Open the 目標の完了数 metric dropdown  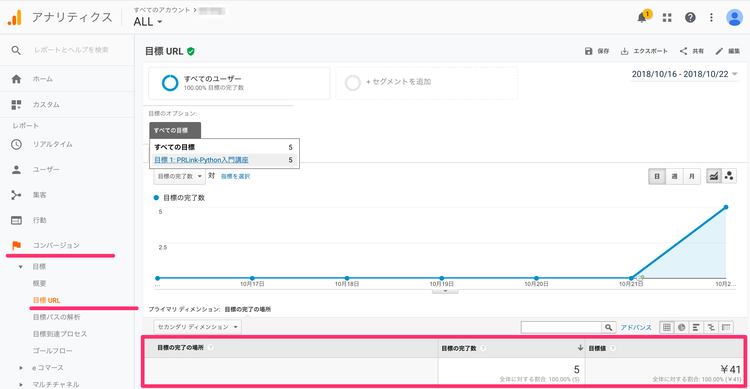(x=180, y=176)
